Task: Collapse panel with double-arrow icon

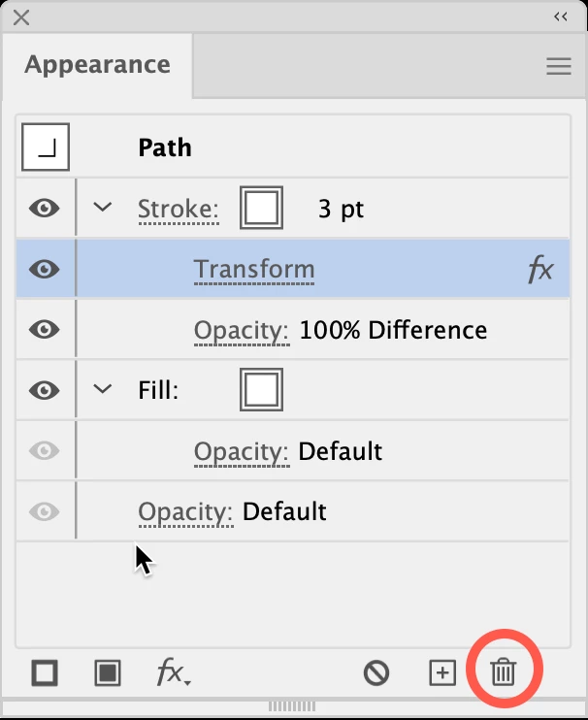Action: click(x=561, y=17)
